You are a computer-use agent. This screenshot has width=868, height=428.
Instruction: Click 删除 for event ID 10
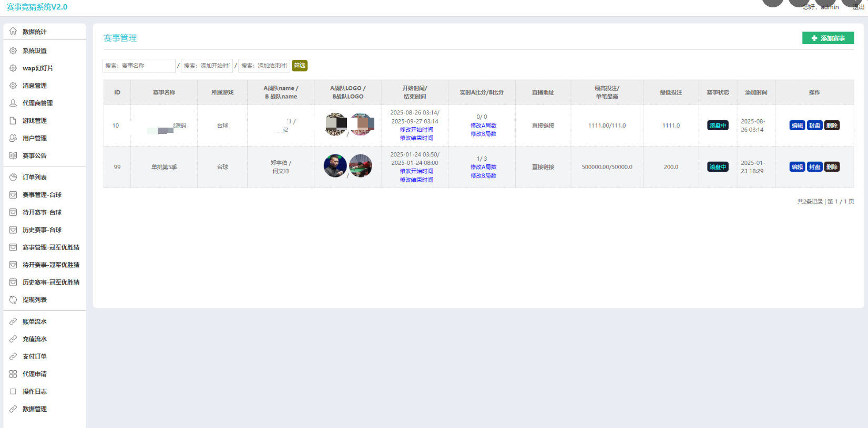(832, 126)
